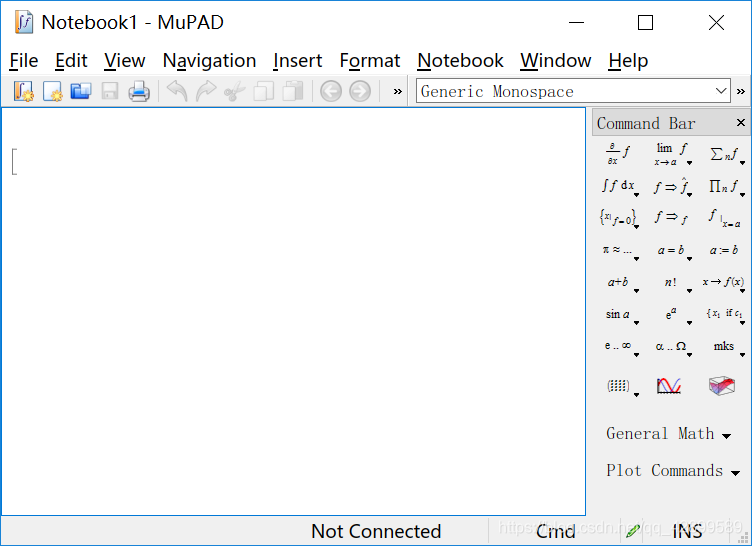Click the New Editor window icon
This screenshot has width=752, height=546.
52,91
